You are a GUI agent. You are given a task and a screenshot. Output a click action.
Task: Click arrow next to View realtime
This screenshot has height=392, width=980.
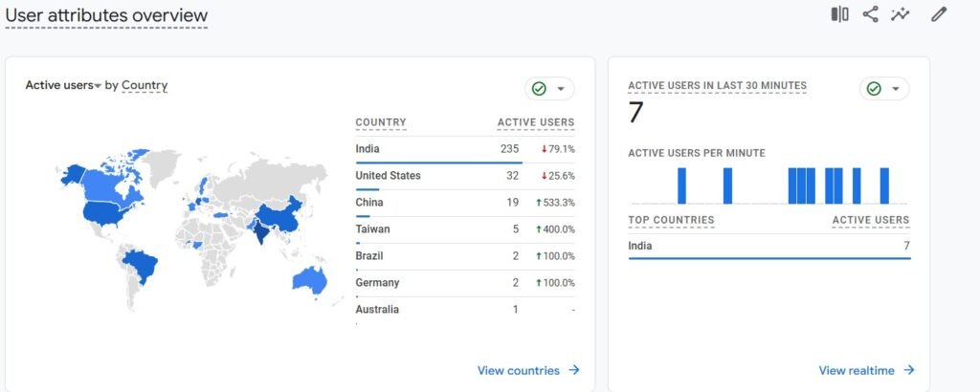[x=909, y=370]
